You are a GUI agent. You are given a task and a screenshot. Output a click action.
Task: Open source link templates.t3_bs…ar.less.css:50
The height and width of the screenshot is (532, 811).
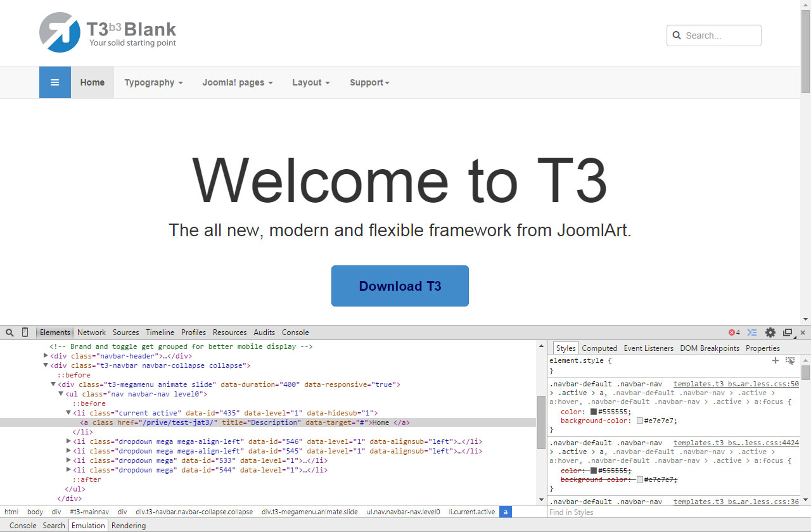[x=736, y=384]
